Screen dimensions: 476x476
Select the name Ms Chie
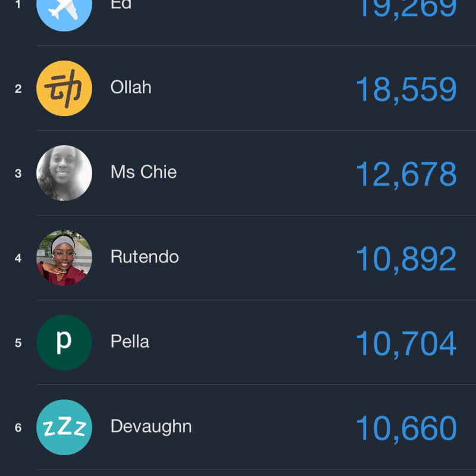coord(143,173)
